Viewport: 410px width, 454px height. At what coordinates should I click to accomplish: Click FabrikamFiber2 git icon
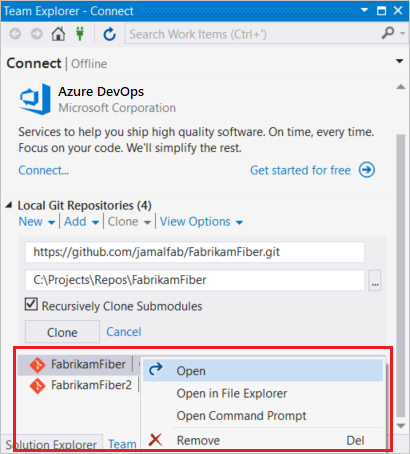pyautogui.click(x=37, y=386)
